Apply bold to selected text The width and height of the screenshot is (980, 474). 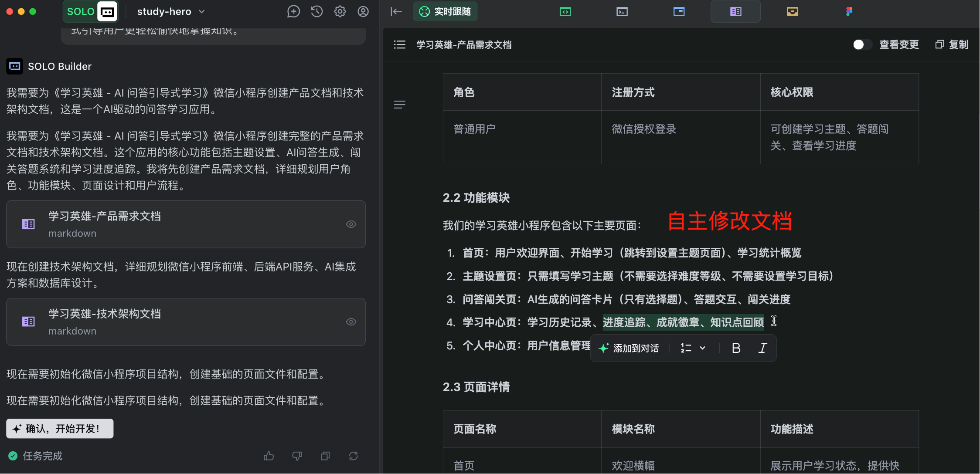(x=736, y=348)
